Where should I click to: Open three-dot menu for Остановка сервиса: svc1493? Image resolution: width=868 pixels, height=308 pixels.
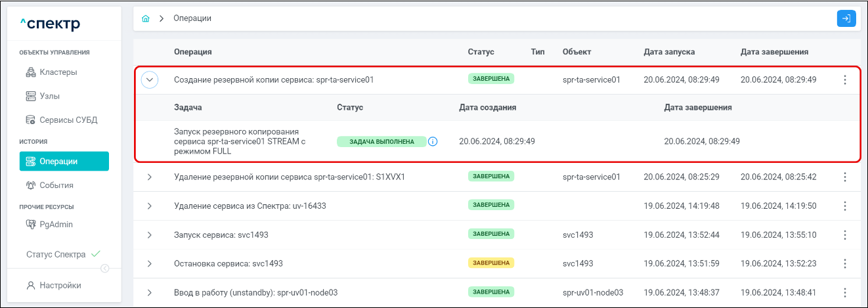(845, 263)
